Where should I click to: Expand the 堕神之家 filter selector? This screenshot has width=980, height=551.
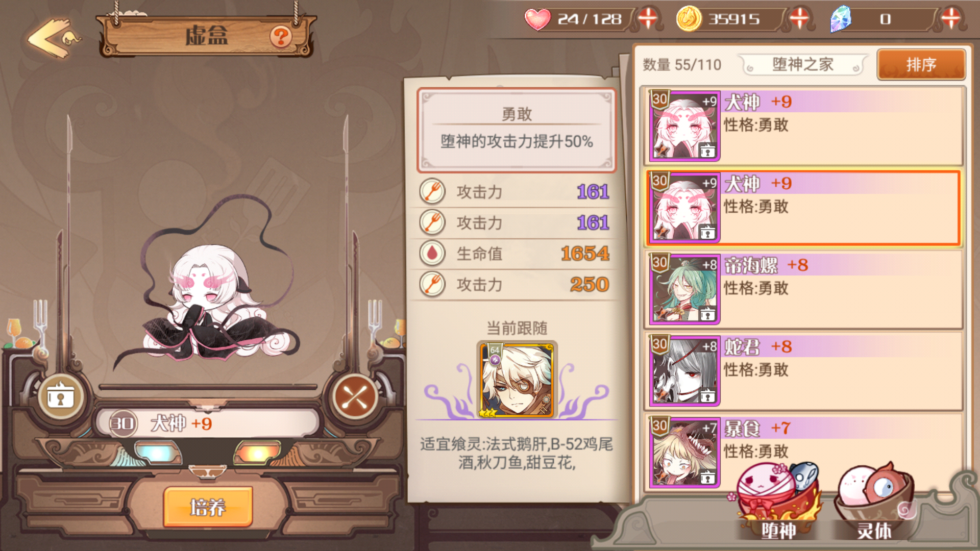[x=802, y=65]
